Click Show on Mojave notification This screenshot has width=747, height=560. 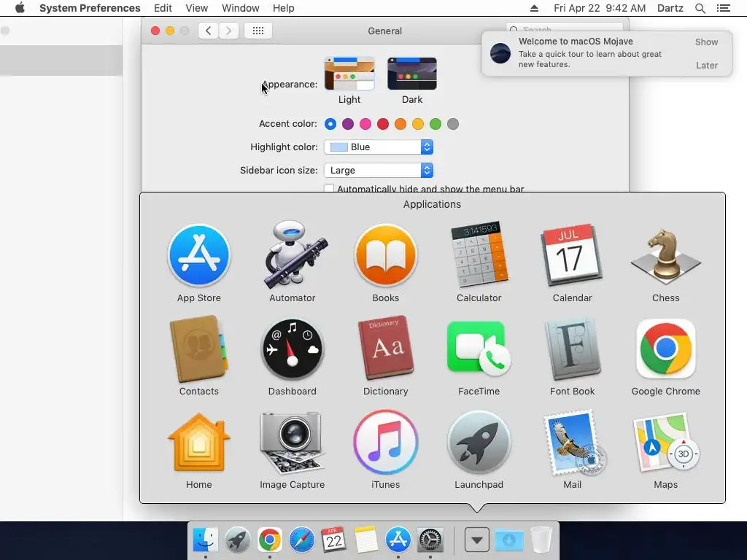tap(706, 42)
